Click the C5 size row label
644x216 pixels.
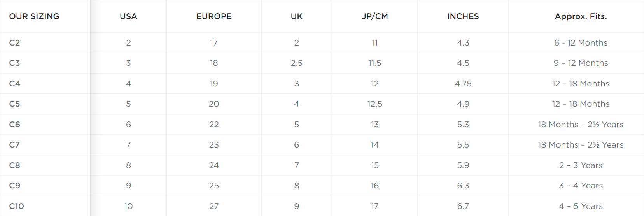pos(14,104)
